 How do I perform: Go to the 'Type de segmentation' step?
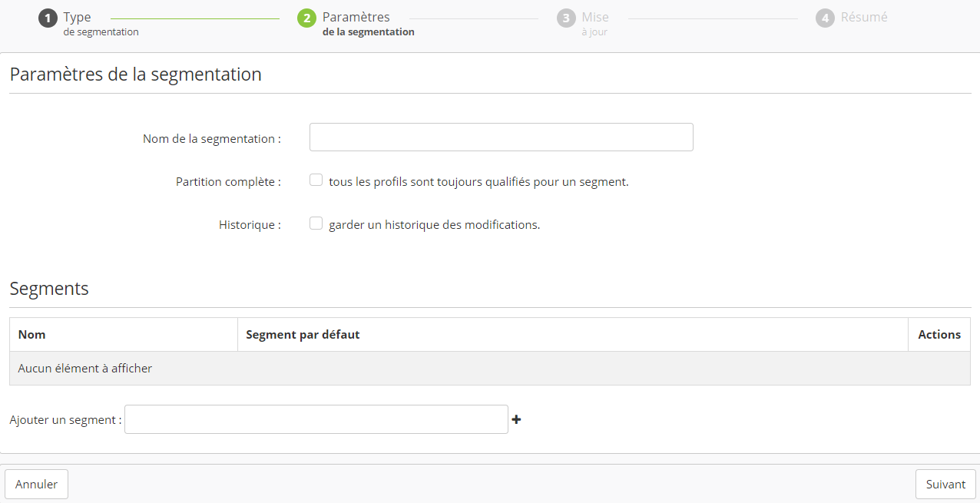tap(100, 24)
